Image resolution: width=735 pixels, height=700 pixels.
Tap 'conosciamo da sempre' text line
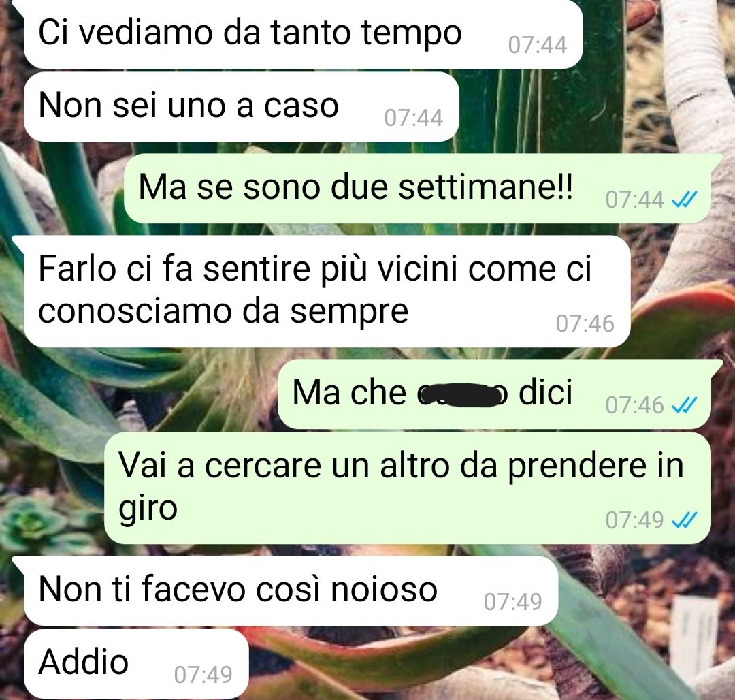(223, 312)
